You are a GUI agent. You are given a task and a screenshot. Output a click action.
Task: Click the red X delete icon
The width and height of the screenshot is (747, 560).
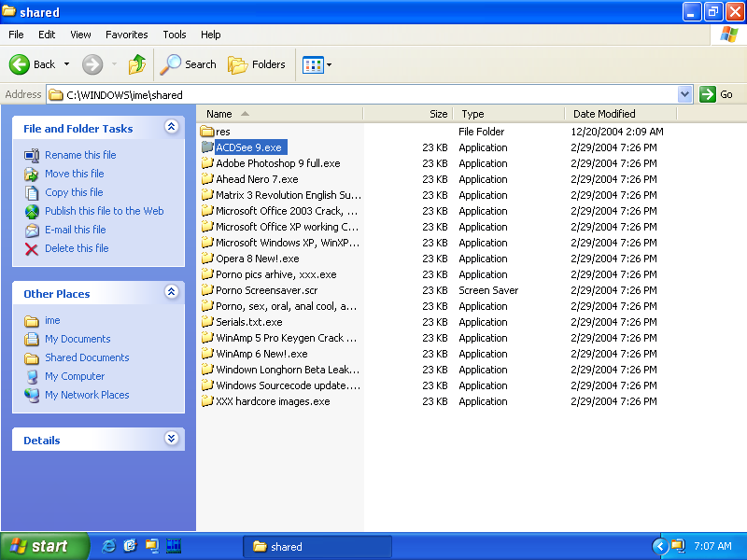click(32, 249)
